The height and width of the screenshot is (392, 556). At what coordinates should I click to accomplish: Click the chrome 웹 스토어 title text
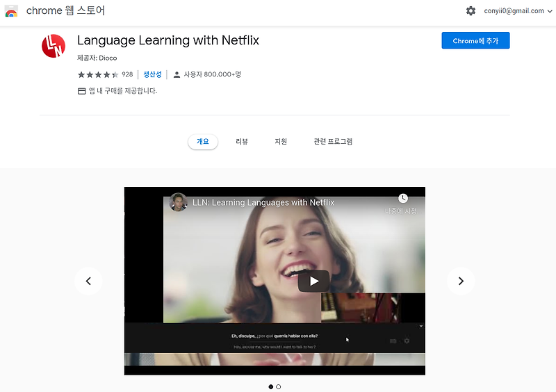[65, 10]
